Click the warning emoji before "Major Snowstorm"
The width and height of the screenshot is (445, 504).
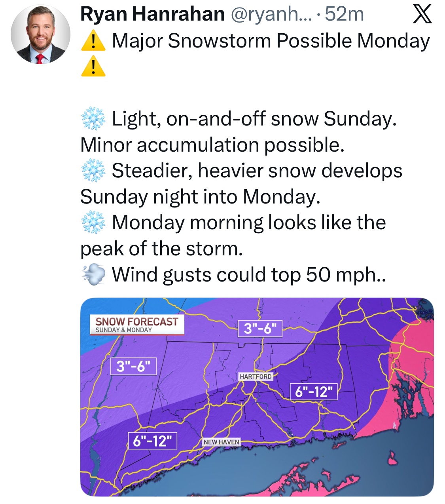tap(93, 41)
